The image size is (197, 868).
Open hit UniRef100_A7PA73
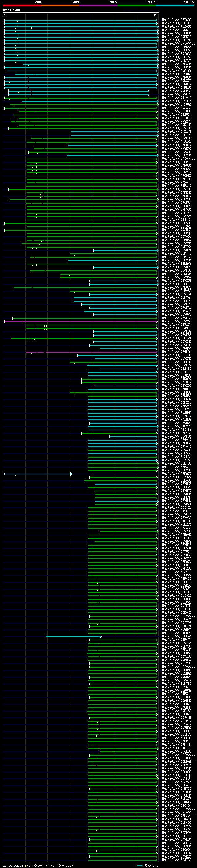click(177, 474)
